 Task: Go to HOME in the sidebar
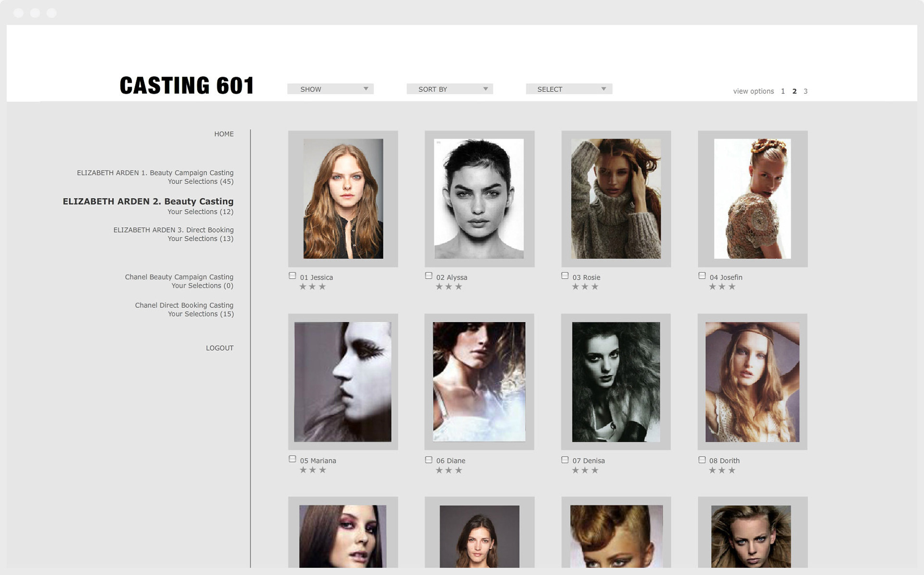[224, 134]
